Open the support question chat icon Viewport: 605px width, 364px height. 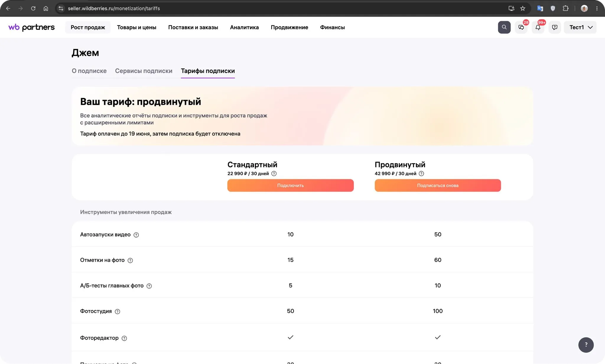click(554, 27)
